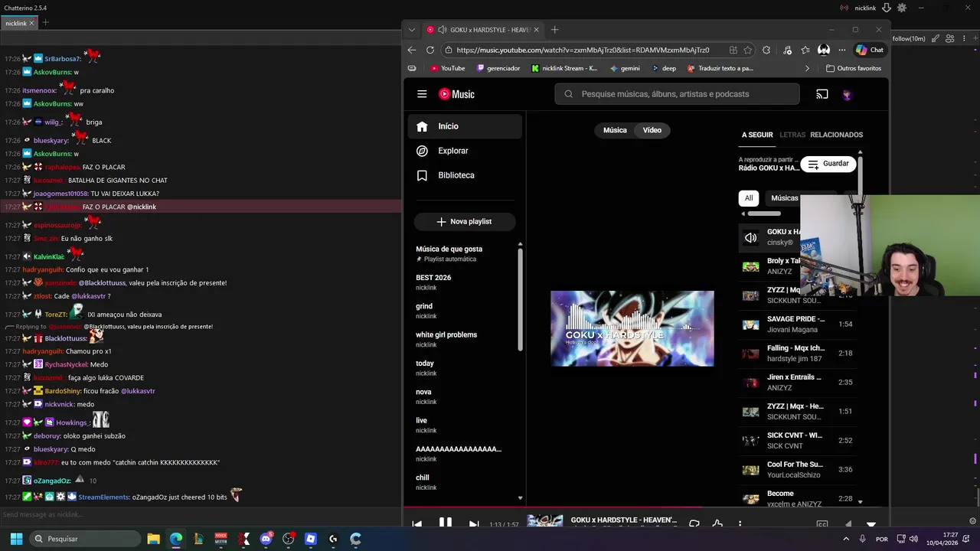Open deep bookmark
This screenshot has width=980, height=551.
coord(664,68)
